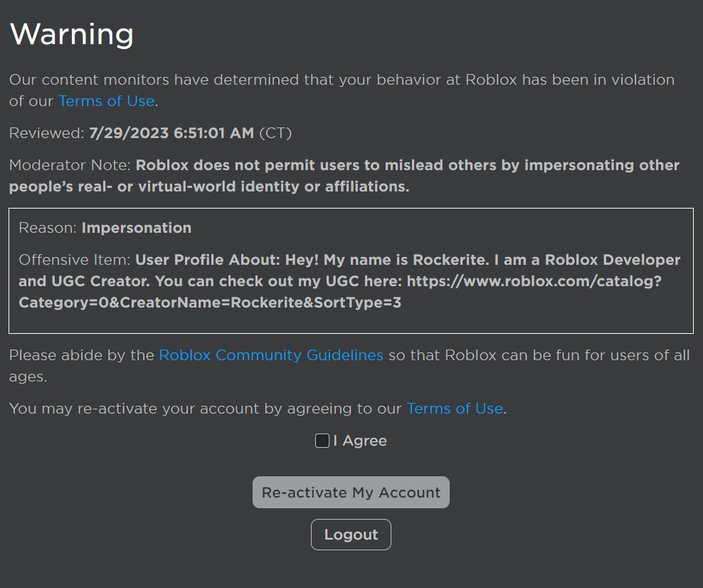The image size is (703, 588).
Task: Click inside the offensive item box
Action: [x=351, y=271]
